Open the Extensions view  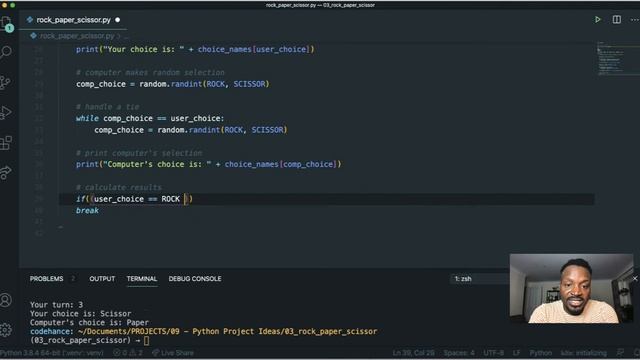click(x=6, y=143)
